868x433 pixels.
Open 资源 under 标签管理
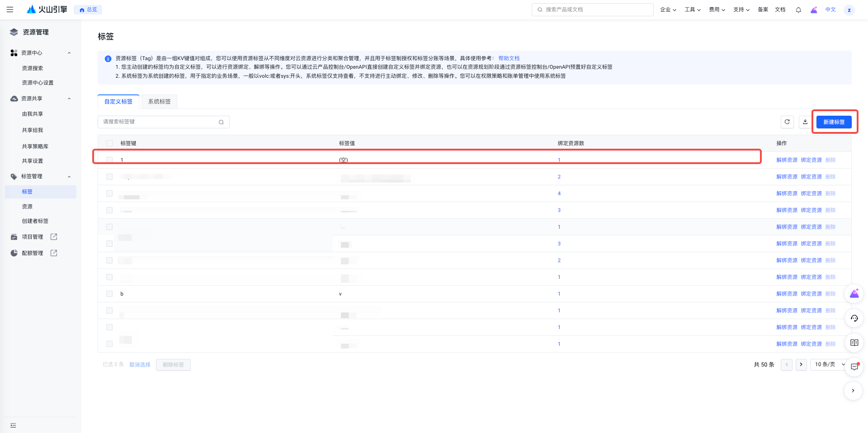point(27,207)
